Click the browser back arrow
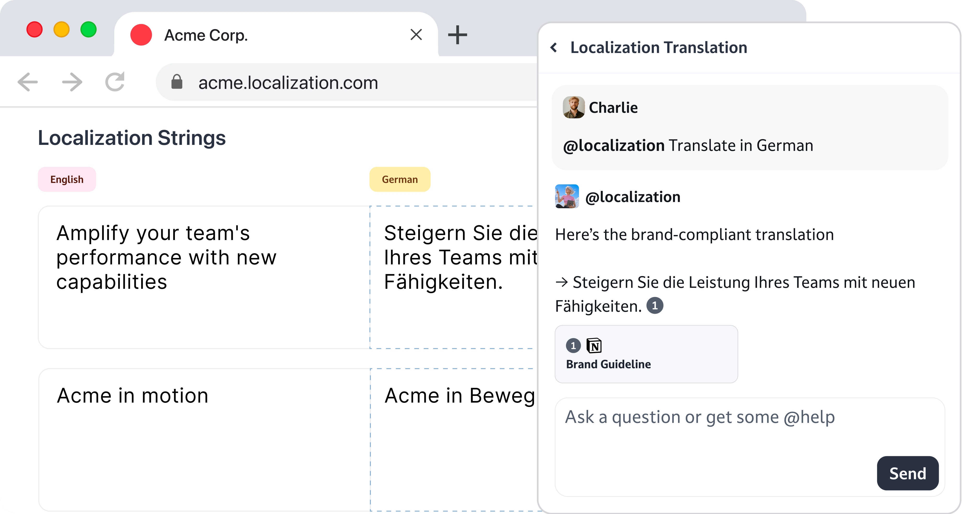This screenshot has width=980, height=514. point(28,82)
